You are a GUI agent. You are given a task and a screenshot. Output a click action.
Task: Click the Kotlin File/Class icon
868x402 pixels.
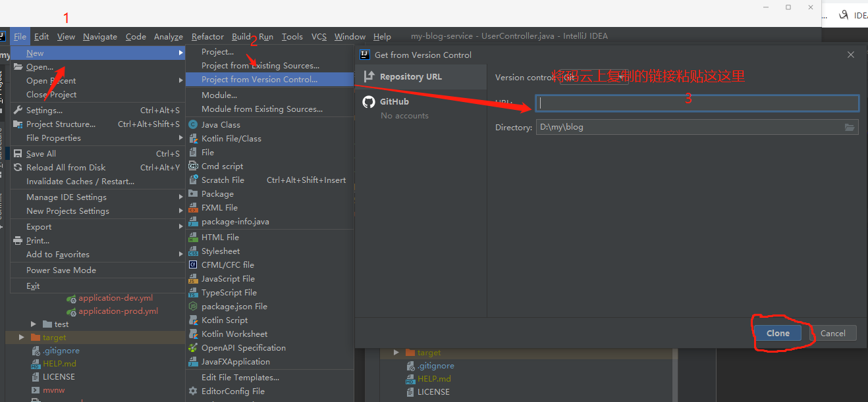193,139
